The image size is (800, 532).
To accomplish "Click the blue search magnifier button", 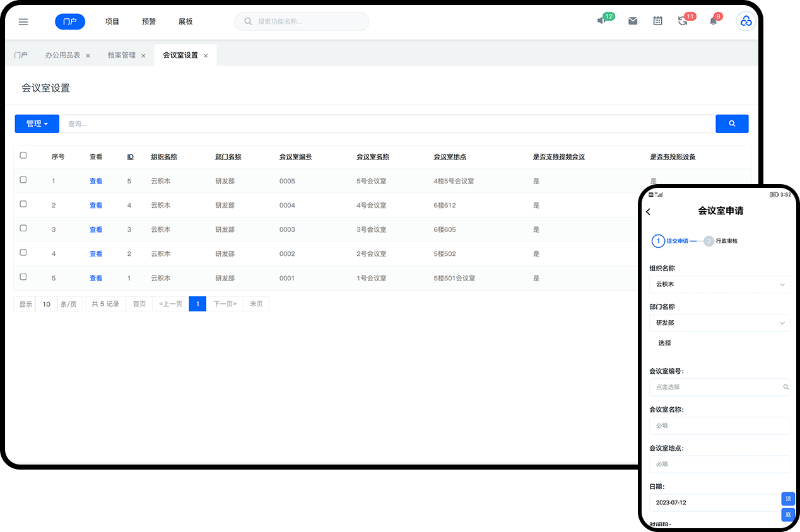I will click(732, 124).
